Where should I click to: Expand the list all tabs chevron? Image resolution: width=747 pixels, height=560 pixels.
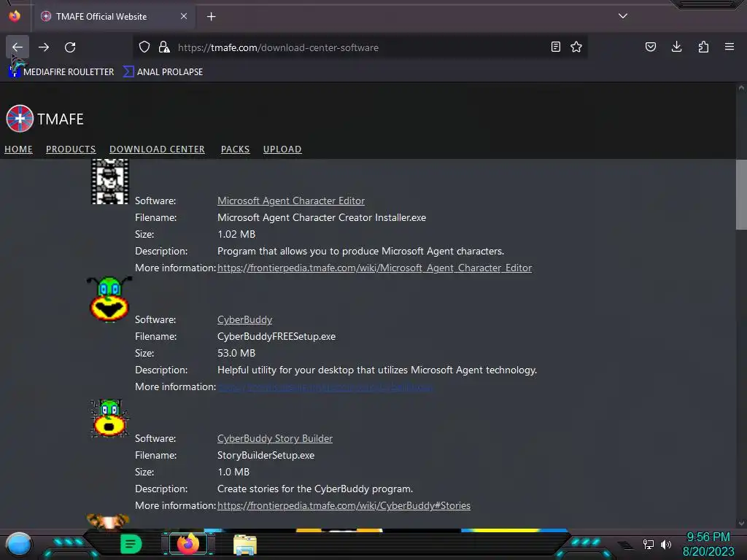[x=623, y=16]
